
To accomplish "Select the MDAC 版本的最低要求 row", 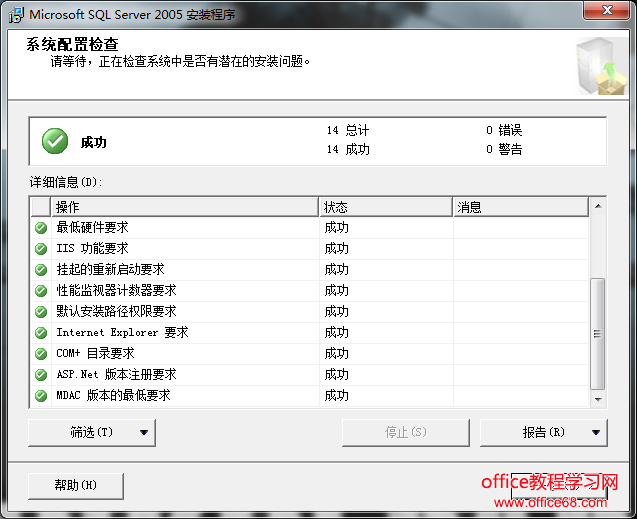I will click(x=310, y=396).
